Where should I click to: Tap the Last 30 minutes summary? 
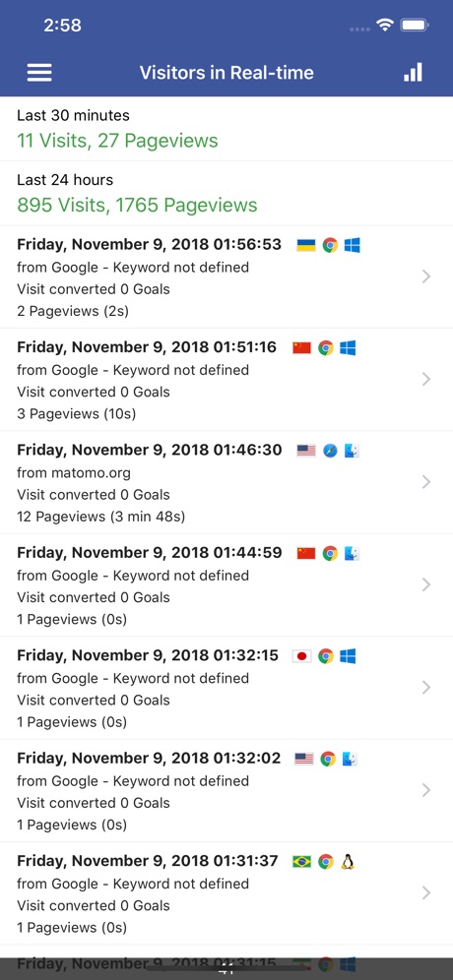tap(226, 129)
